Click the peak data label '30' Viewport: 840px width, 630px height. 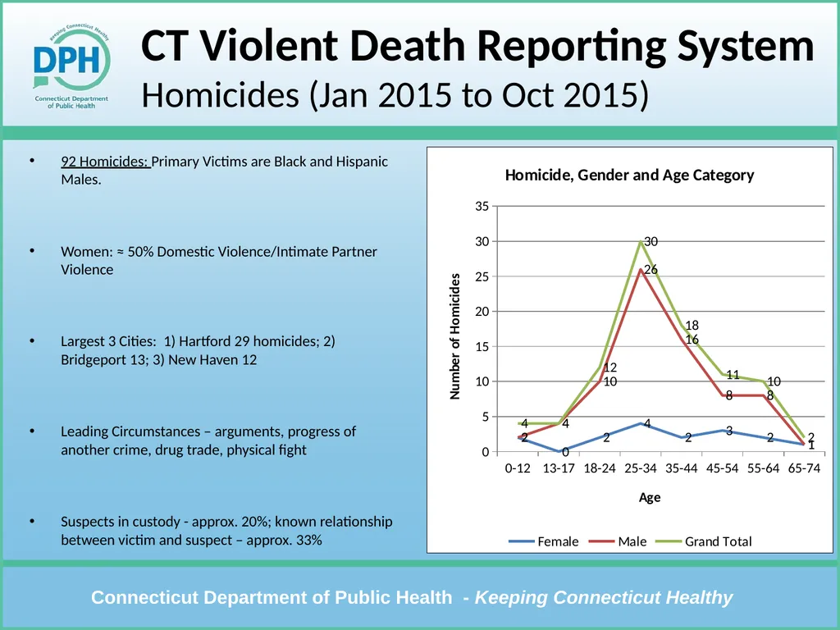(651, 242)
